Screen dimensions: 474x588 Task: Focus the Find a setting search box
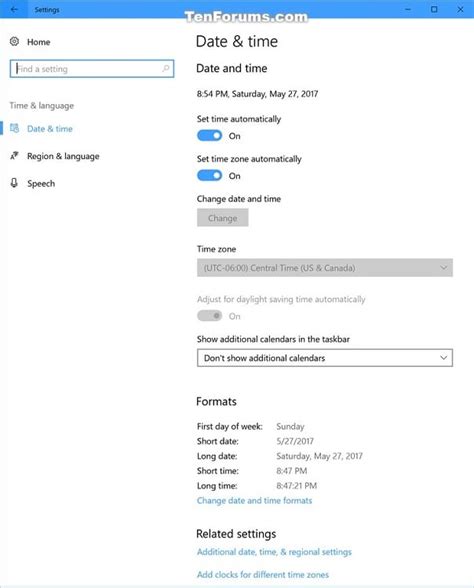click(92, 69)
